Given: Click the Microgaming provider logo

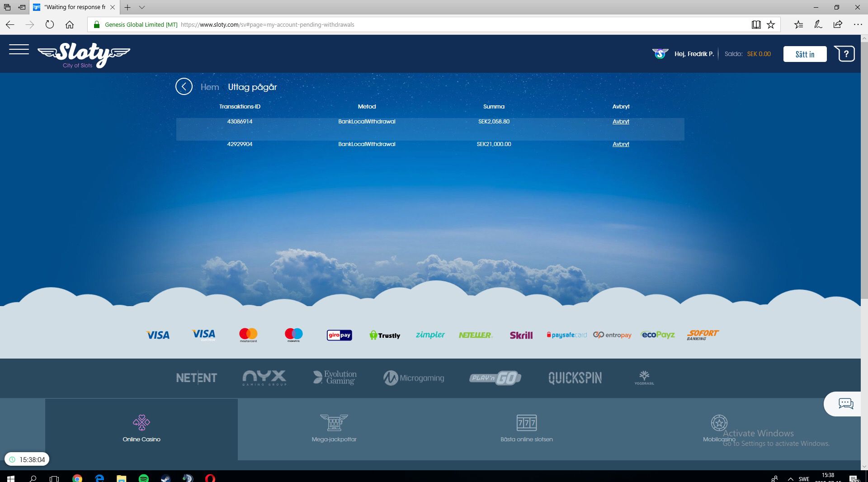Looking at the screenshot, I should click(414, 378).
